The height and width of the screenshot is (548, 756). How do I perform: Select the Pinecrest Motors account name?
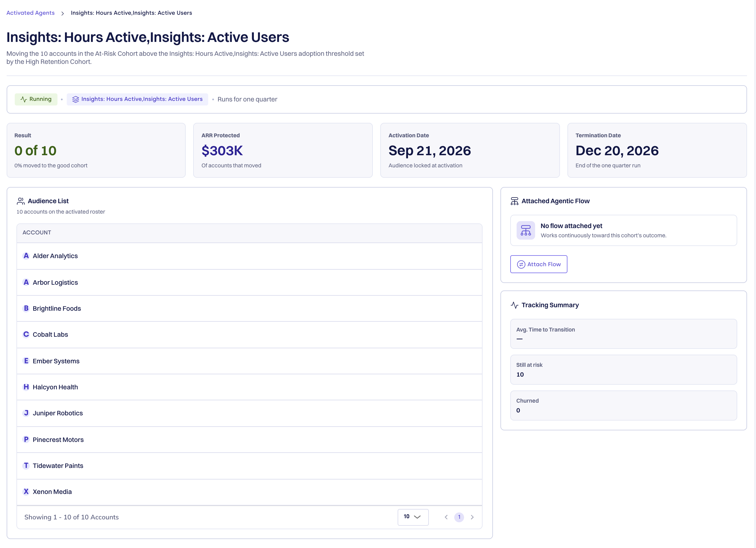(58, 440)
